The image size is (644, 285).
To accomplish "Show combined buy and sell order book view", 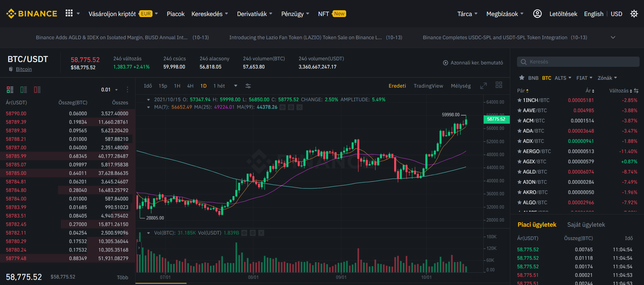I will point(10,90).
